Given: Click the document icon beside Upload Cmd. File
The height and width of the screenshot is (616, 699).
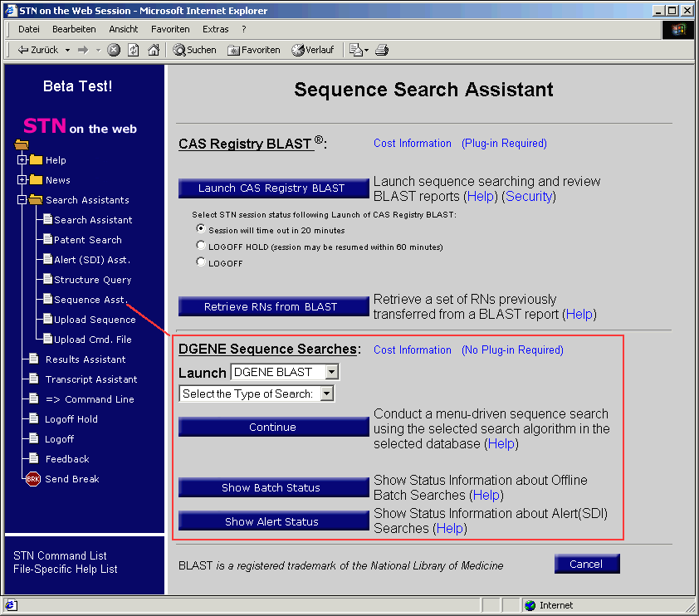Looking at the screenshot, I should pyautogui.click(x=47, y=339).
